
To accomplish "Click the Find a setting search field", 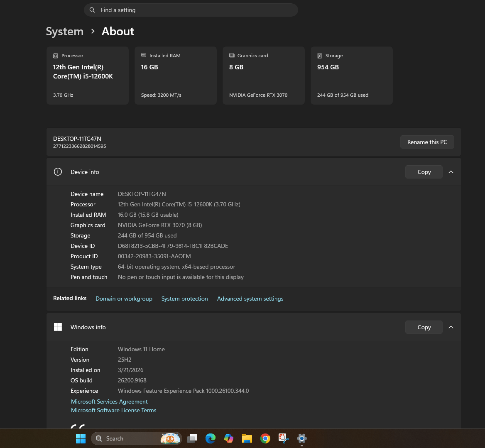I will pos(191,10).
